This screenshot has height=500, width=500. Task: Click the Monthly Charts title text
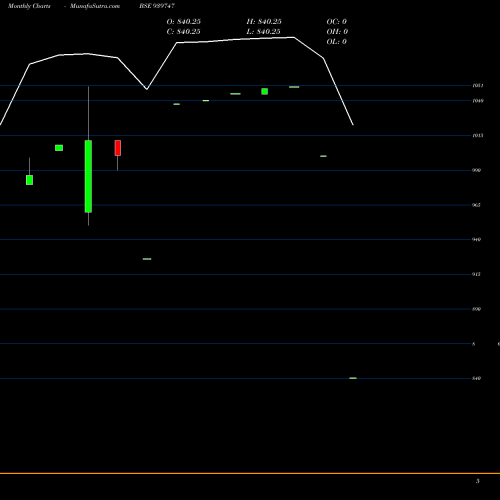29,6
